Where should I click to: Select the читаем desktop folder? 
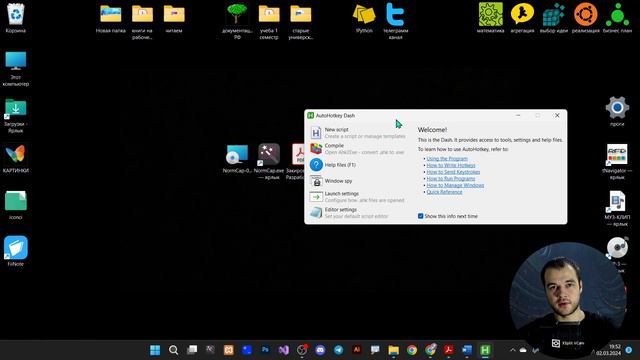174,18
